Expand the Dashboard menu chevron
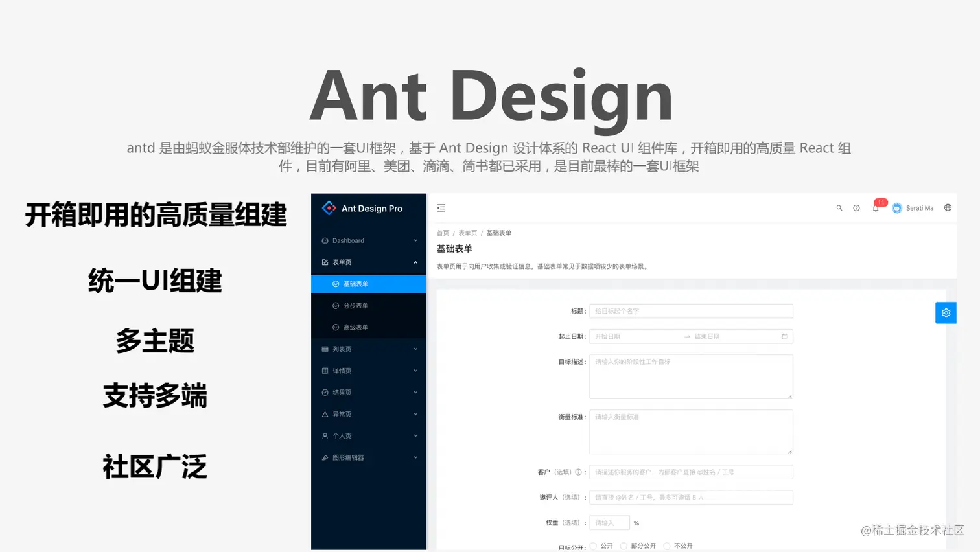980x552 pixels. tap(415, 240)
